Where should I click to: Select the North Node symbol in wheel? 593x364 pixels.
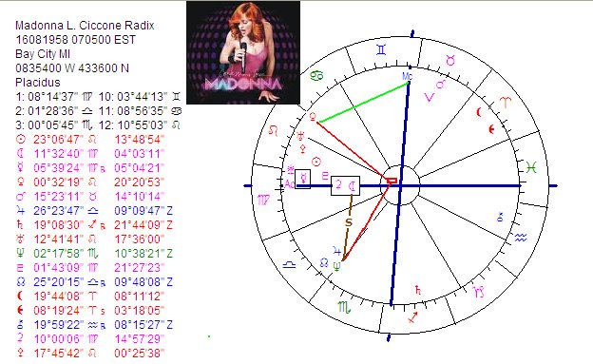(x=324, y=262)
